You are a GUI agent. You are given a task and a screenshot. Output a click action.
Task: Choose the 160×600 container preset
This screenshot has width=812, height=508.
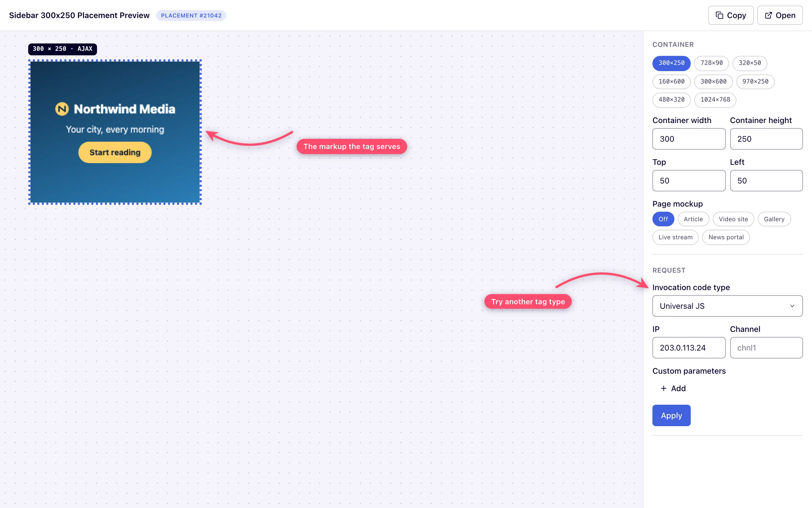pos(671,82)
